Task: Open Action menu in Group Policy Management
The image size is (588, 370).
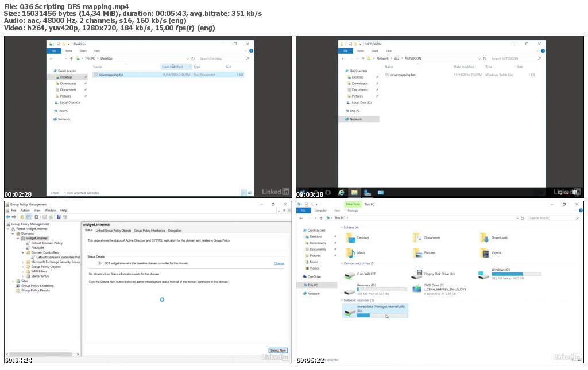Action: tap(25, 211)
